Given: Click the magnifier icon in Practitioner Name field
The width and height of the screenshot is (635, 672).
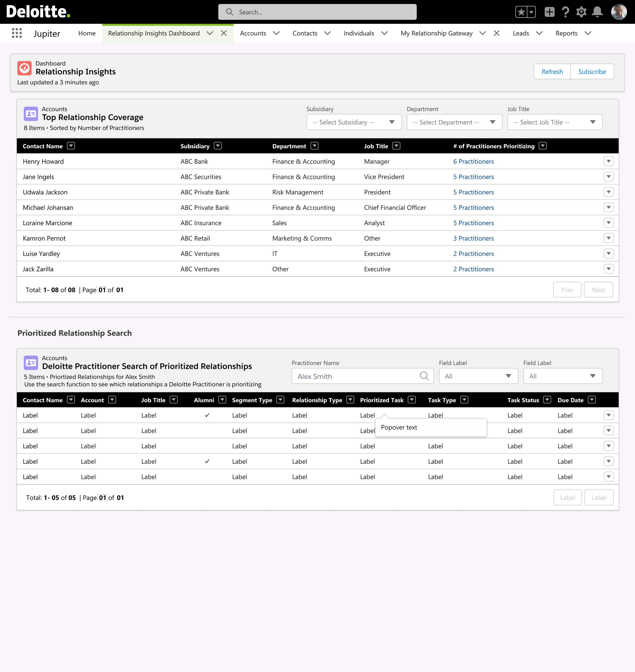Looking at the screenshot, I should [x=424, y=376].
